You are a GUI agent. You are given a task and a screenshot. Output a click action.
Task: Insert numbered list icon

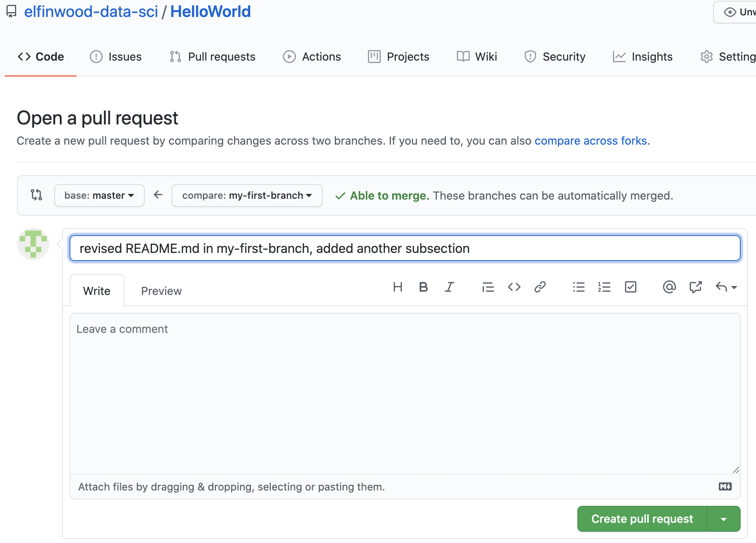tap(604, 287)
